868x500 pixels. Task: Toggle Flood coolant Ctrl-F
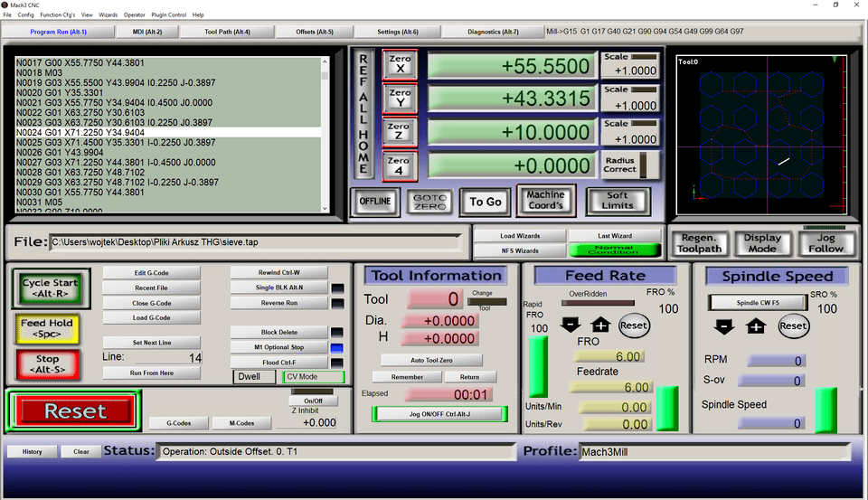[x=279, y=363]
